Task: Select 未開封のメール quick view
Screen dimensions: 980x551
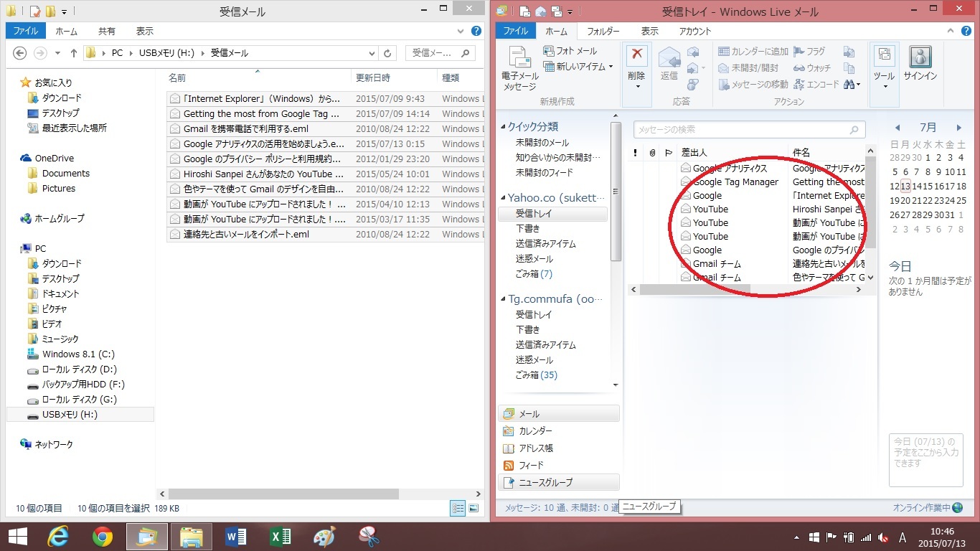Action: tap(542, 143)
